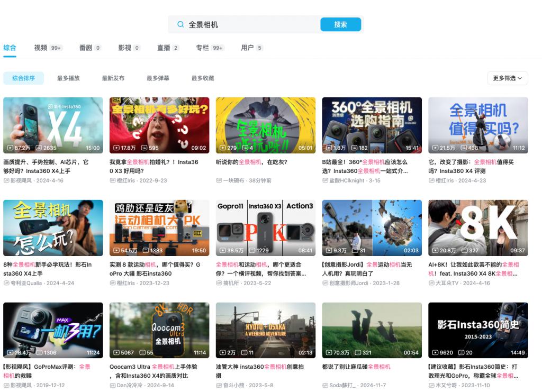Go to the 专栏 tab
Viewport: 542px width, 392px height.
point(210,48)
